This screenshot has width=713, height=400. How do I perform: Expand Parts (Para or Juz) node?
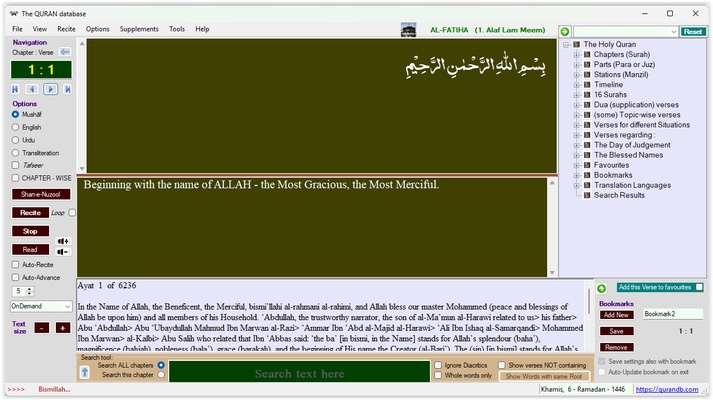click(577, 65)
